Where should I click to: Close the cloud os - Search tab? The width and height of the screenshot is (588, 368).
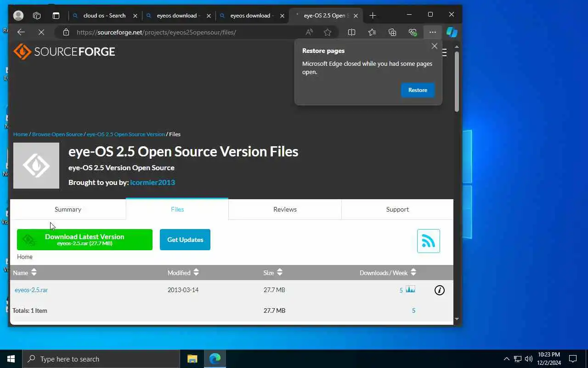pyautogui.click(x=135, y=16)
